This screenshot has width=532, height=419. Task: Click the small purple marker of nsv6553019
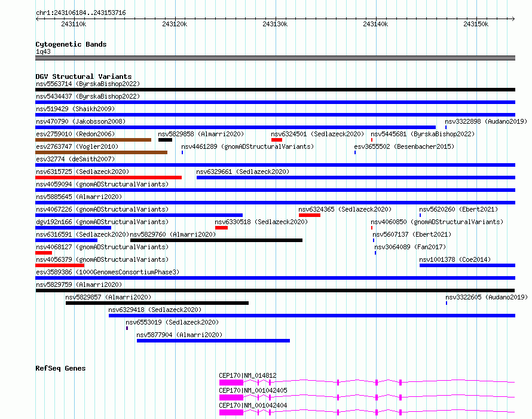127,328
